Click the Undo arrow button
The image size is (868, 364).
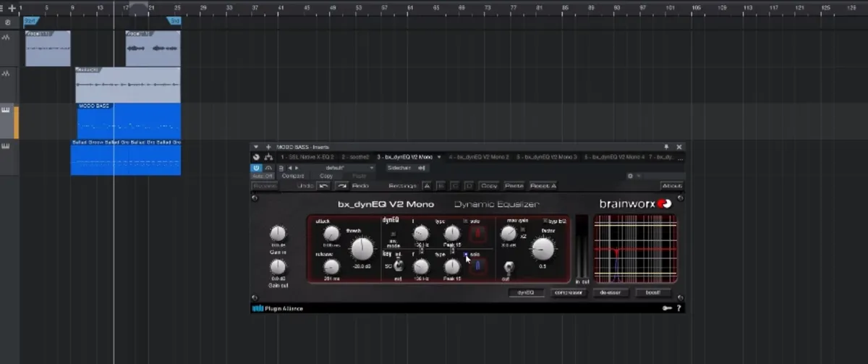[323, 186]
